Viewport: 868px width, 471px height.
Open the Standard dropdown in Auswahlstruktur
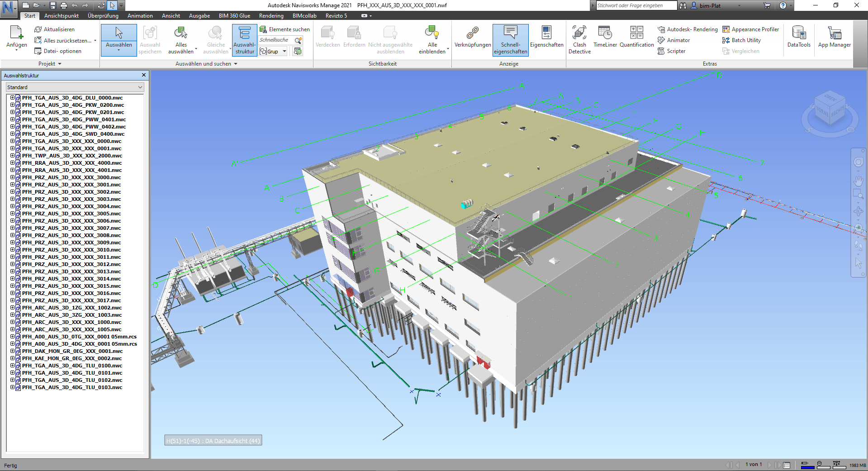(75, 87)
